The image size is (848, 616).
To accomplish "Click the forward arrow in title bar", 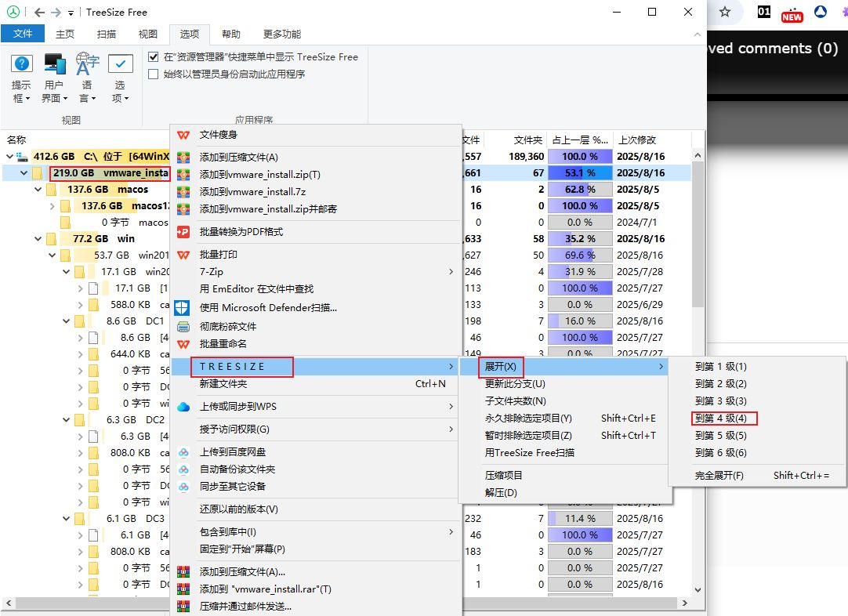I will [55, 12].
